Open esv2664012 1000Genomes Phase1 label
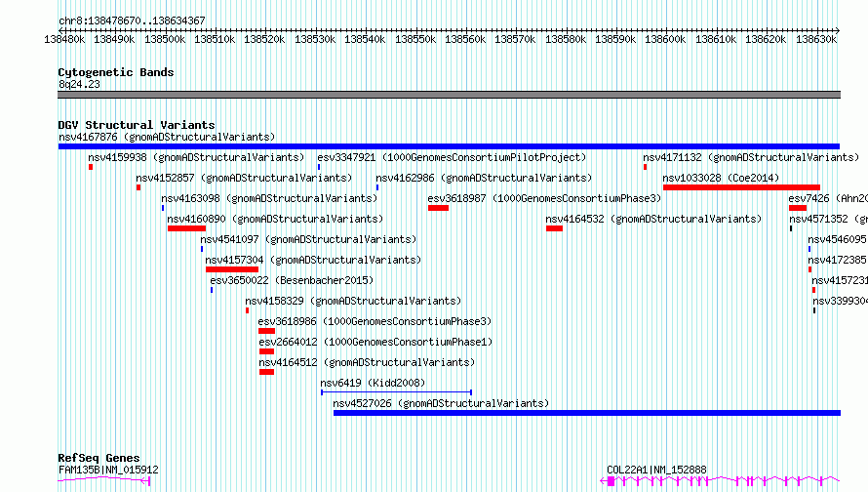 (x=375, y=342)
